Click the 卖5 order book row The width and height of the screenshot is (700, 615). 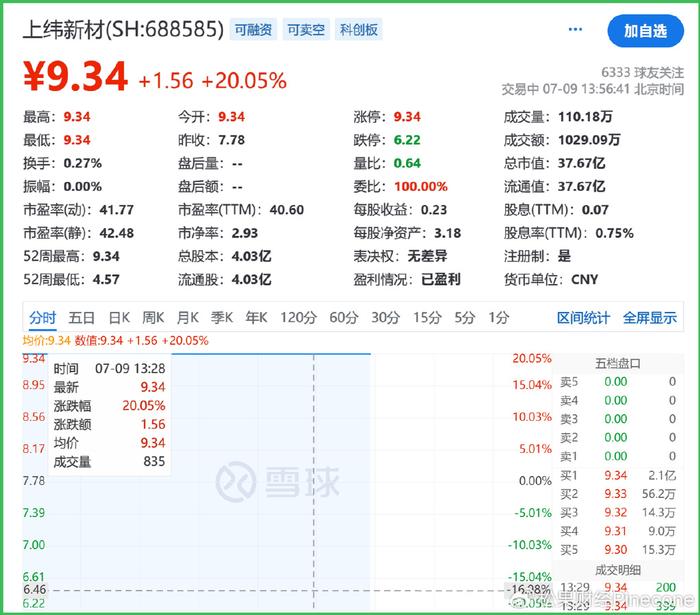pyautogui.click(x=618, y=382)
